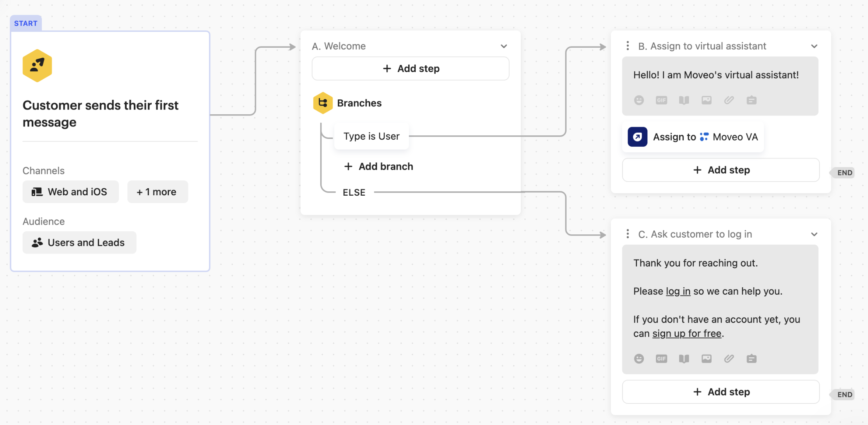Select the ELSE branch
Image resolution: width=868 pixels, height=425 pixels.
pyautogui.click(x=353, y=192)
